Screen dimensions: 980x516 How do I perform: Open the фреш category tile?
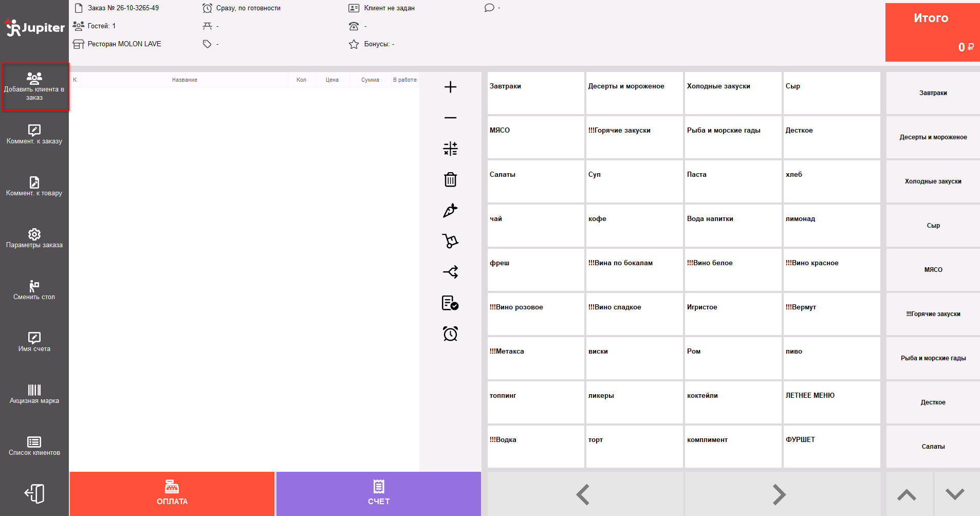point(535,270)
